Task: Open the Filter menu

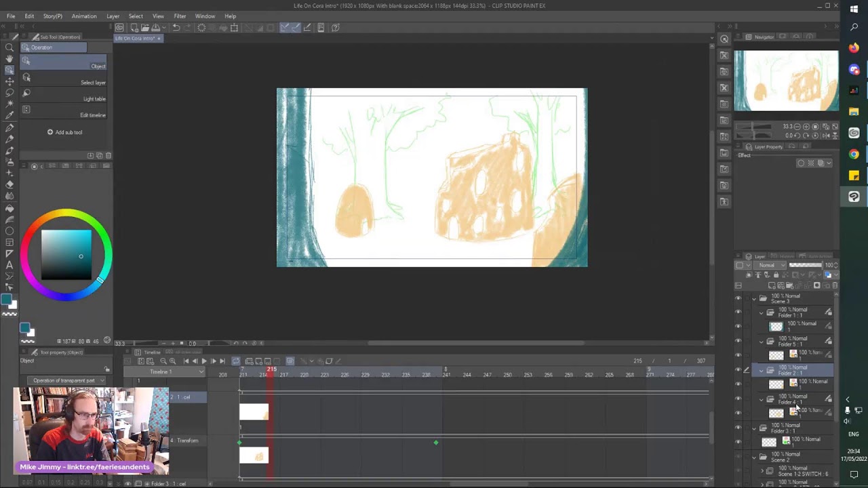Action: [180, 16]
